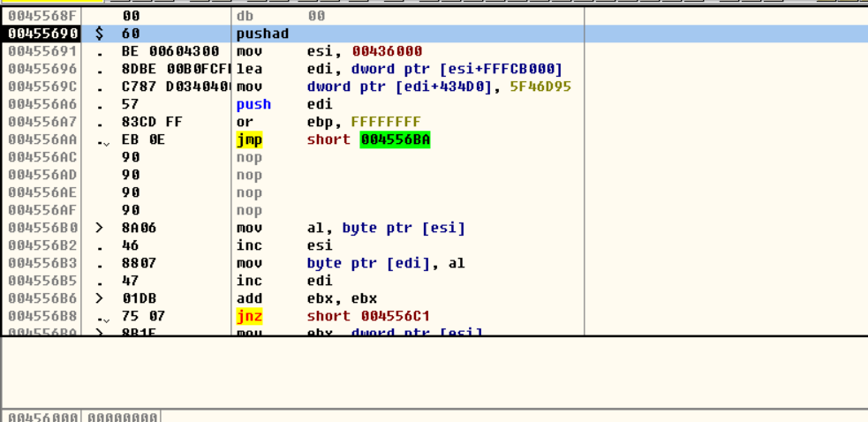868x422 pixels.
Task: Select the jmp mnemonic at 004556AA
Action: click(x=249, y=139)
